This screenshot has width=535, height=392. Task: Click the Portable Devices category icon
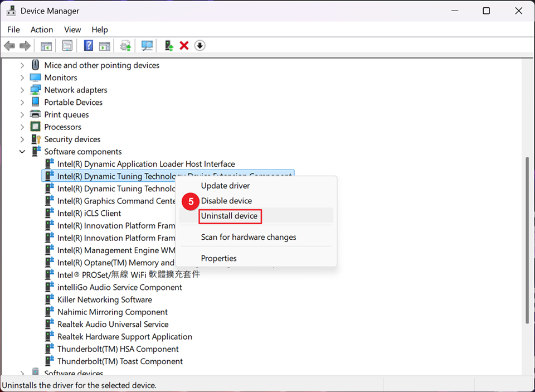pos(35,101)
